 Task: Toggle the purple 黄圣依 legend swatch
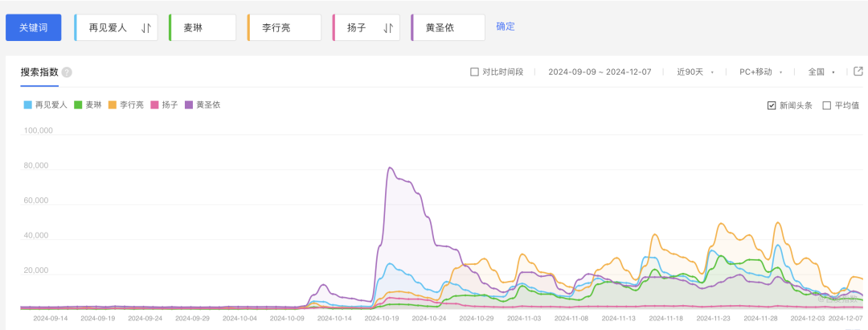(189, 105)
